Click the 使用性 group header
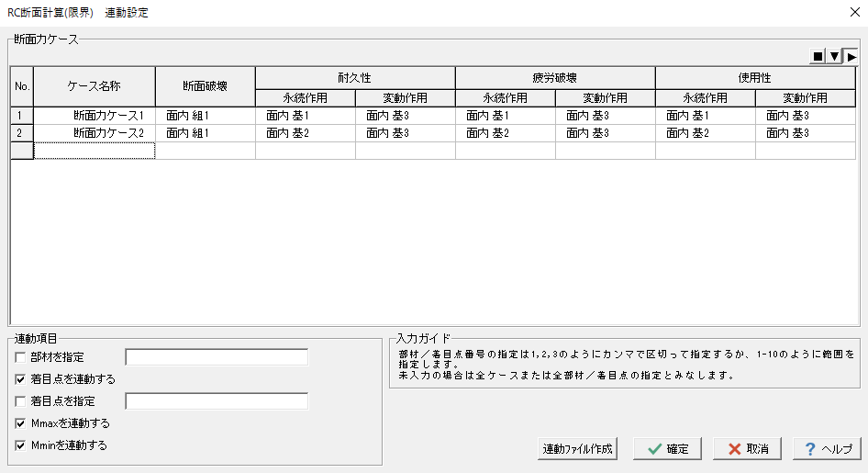This screenshot has height=473, width=868. 756,78
